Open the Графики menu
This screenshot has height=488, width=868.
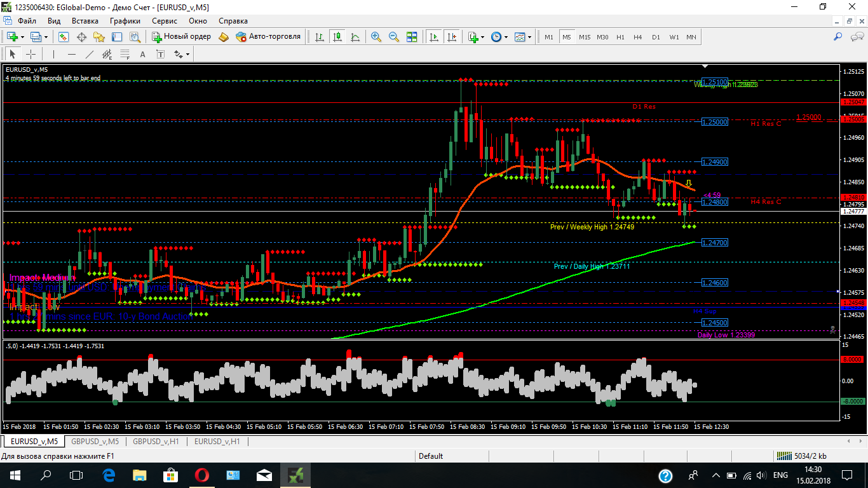coord(125,21)
